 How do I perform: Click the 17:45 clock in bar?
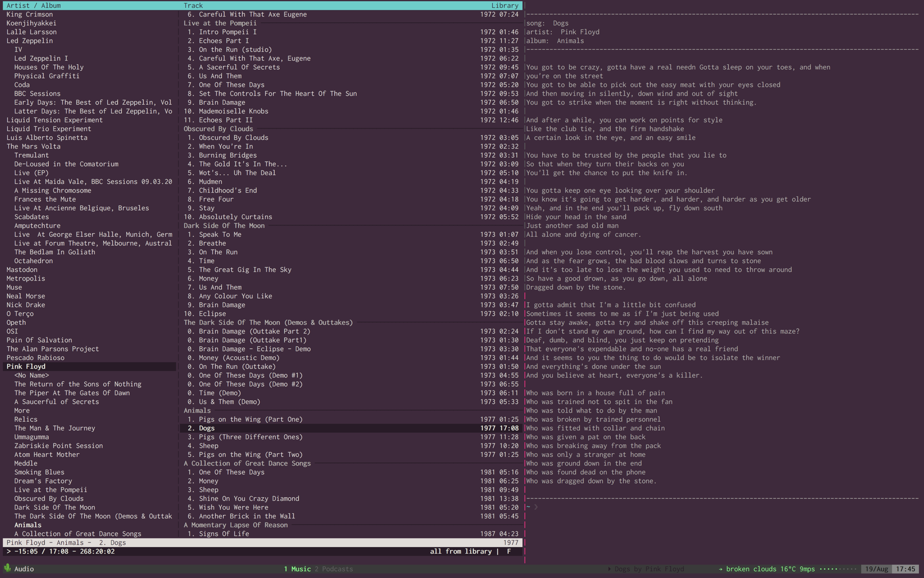(906, 569)
